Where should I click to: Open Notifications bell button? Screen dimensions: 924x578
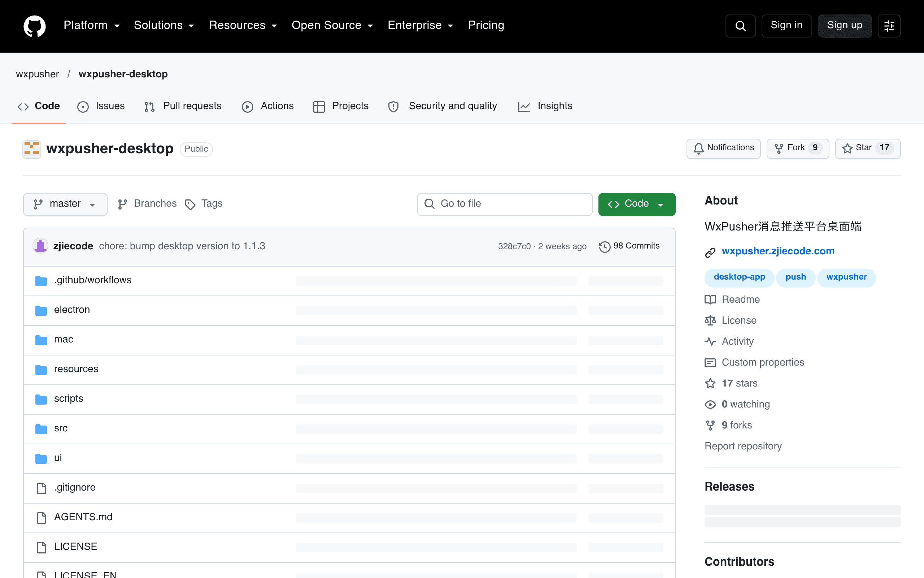723,148
